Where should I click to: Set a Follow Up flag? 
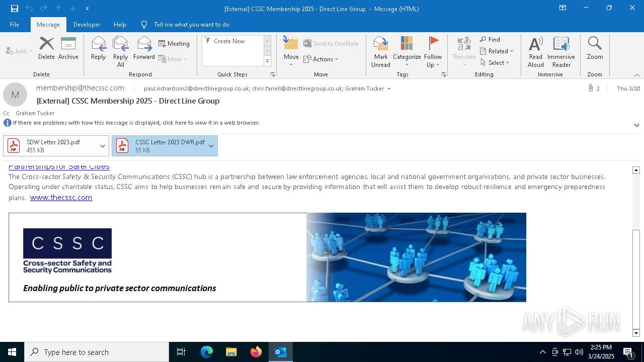[433, 52]
